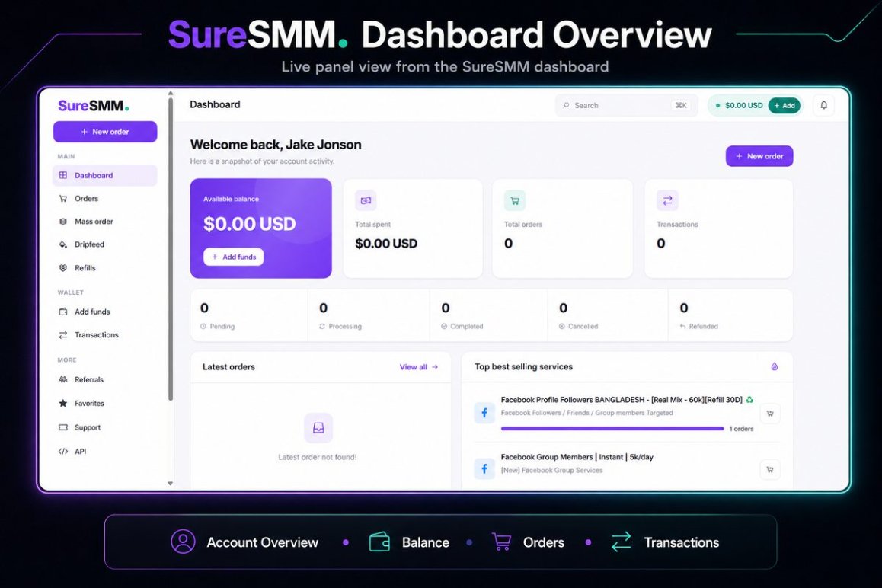Click the Orders cart icon in the sidebar
This screenshot has width=882, height=588.
63,199
